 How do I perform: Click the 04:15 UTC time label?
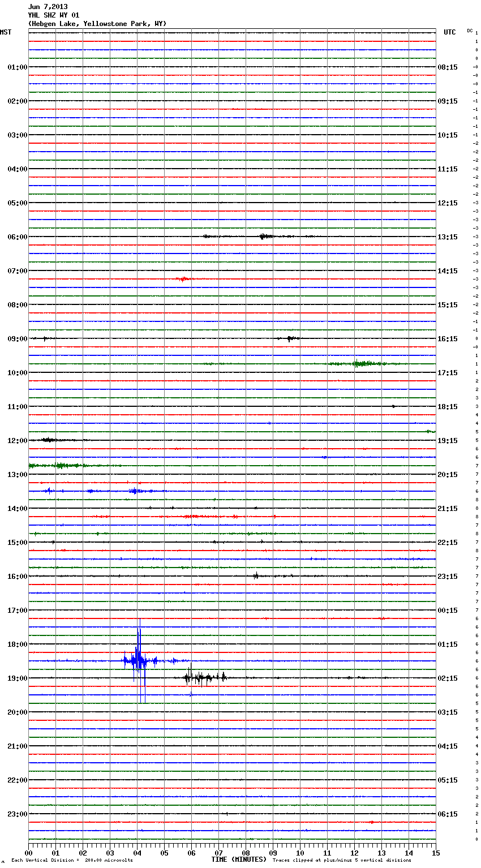448,746
